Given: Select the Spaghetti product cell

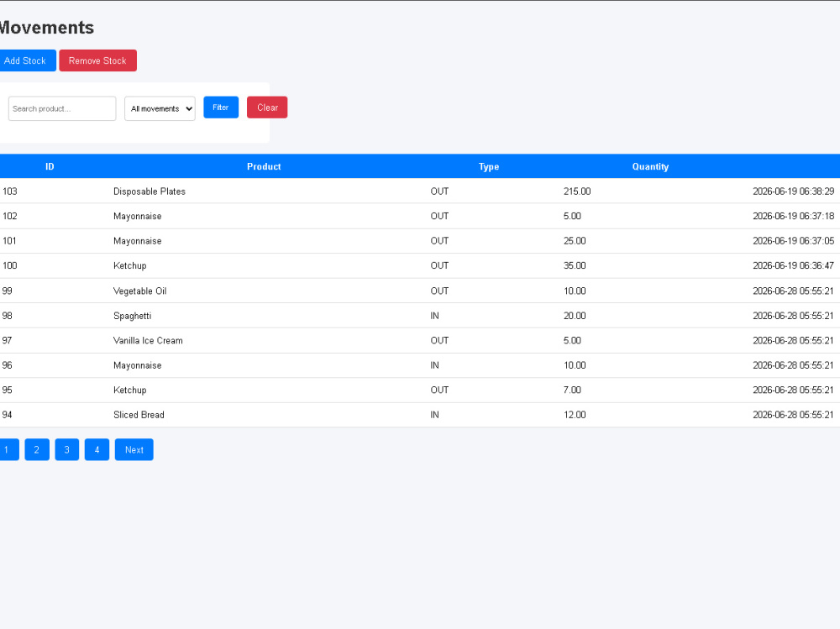Looking at the screenshot, I should point(133,316).
